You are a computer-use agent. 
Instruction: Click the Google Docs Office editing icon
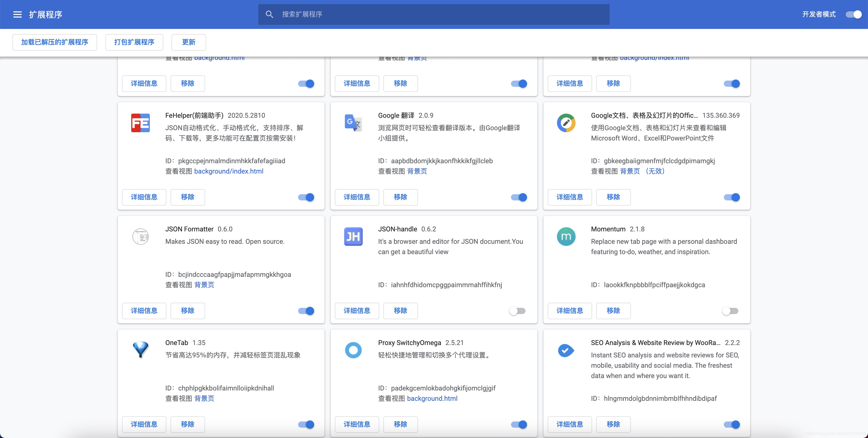[x=566, y=123]
